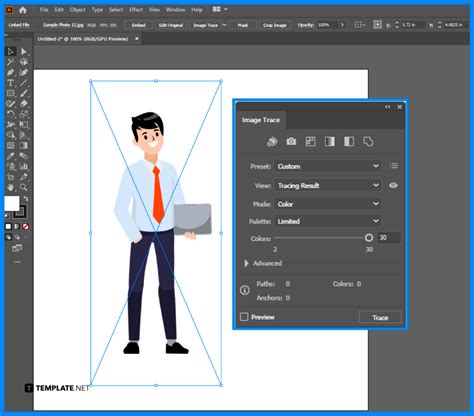The height and width of the screenshot is (416, 474).
Task: Choose the Black and White preset icon
Action: coord(349,142)
